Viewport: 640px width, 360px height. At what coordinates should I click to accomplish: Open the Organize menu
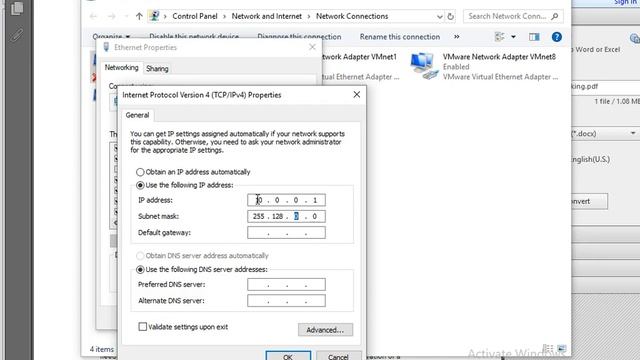[x=111, y=37]
